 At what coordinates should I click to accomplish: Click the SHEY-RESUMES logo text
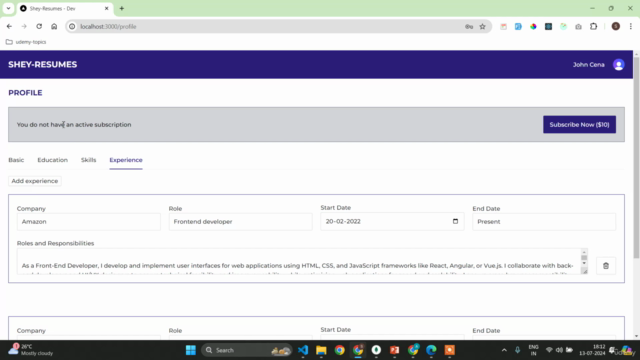(42, 64)
